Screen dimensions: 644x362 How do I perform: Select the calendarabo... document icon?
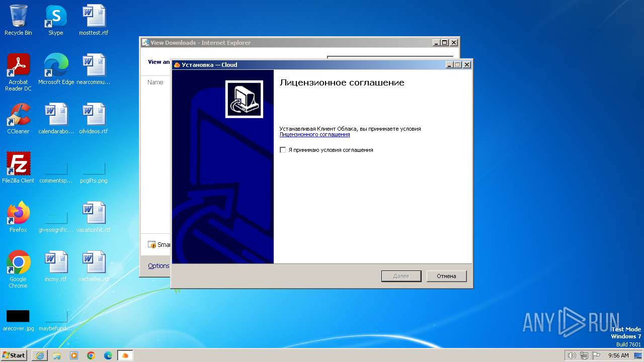click(x=56, y=118)
